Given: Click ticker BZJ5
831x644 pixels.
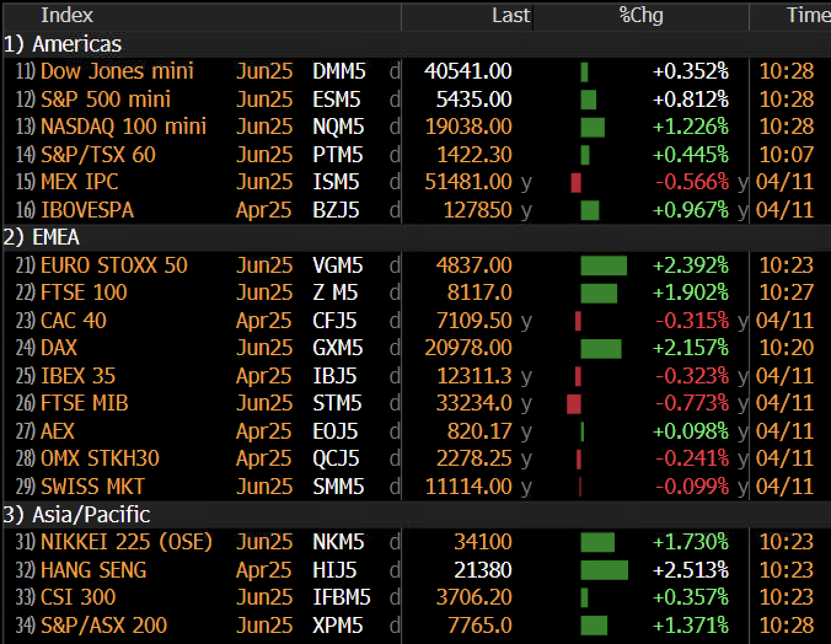Looking at the screenshot, I should pos(336,210).
